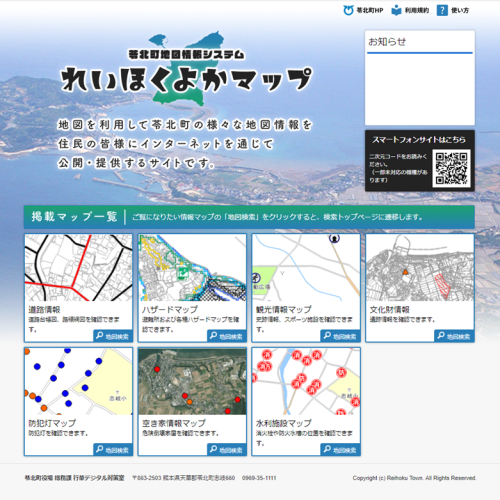Viewport: 500px width, 500px height.
Task: Select the 観光情報マップ thumbnail image
Action: 306,268
